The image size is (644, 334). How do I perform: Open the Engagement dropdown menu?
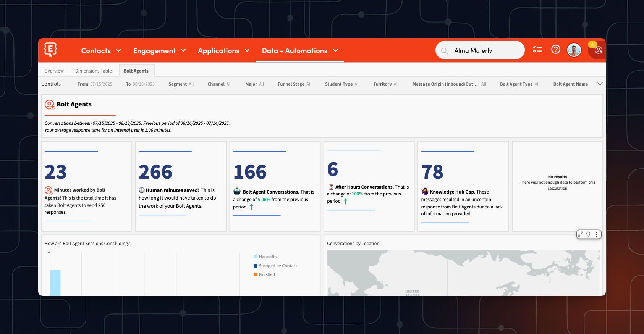tap(159, 51)
